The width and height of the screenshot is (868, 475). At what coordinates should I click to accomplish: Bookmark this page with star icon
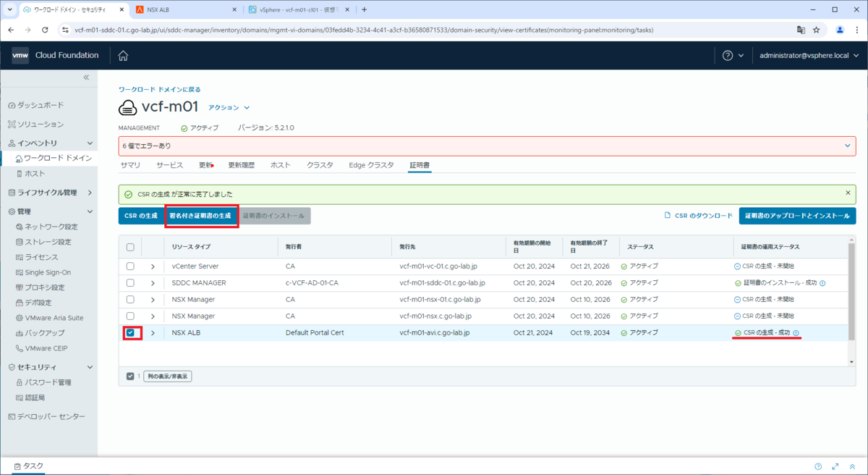click(817, 30)
